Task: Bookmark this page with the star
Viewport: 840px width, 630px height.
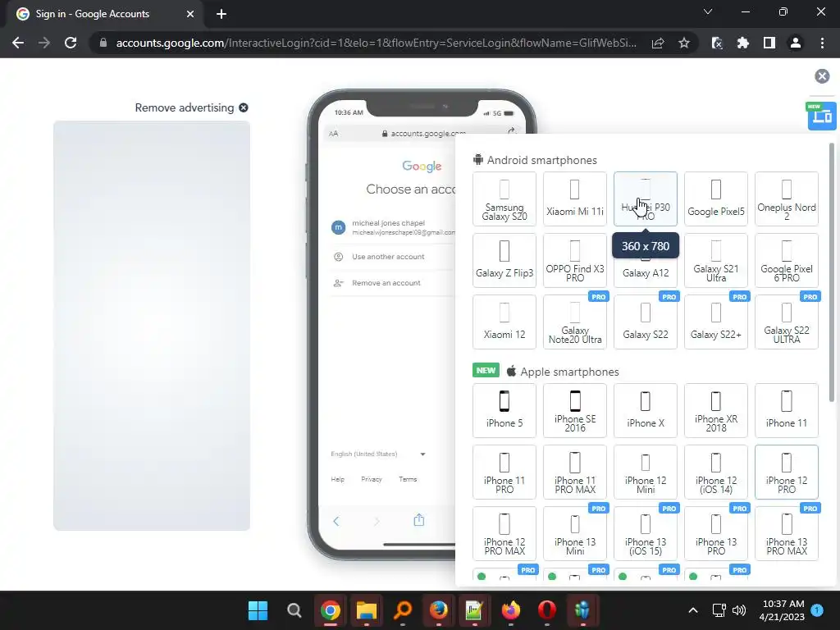Action: click(x=683, y=43)
